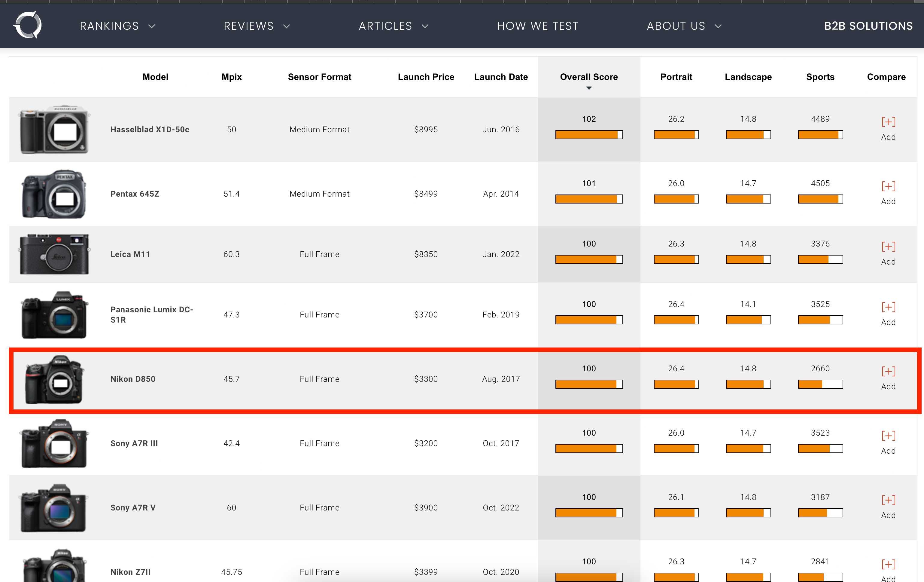Open the Hasselblad X1D-50c model link
924x582 pixels.
(x=150, y=129)
